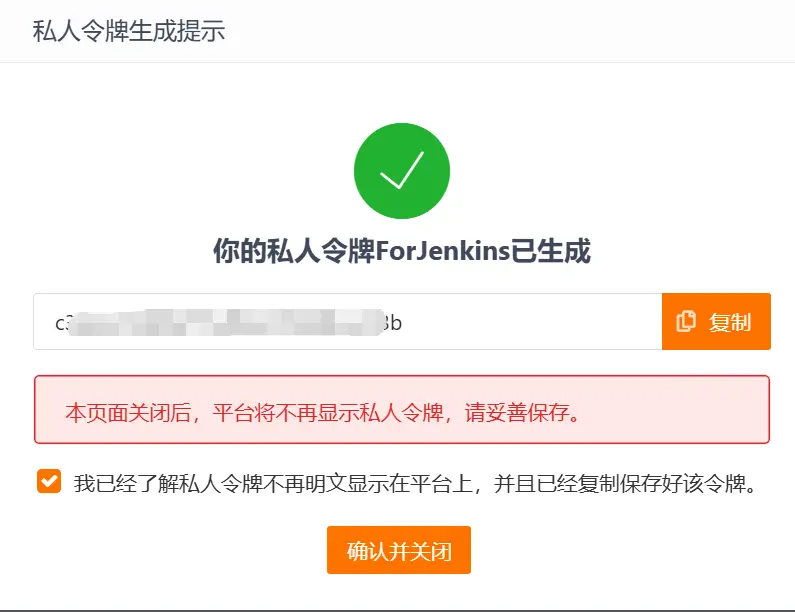The height and width of the screenshot is (612, 795).
Task: Click the green success checkmark circle
Action: coord(402,171)
